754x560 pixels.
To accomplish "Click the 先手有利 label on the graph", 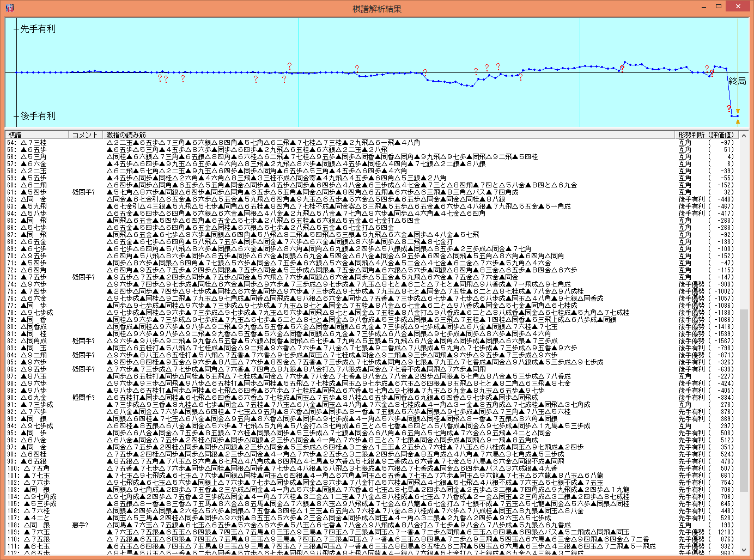I will (38, 28).
